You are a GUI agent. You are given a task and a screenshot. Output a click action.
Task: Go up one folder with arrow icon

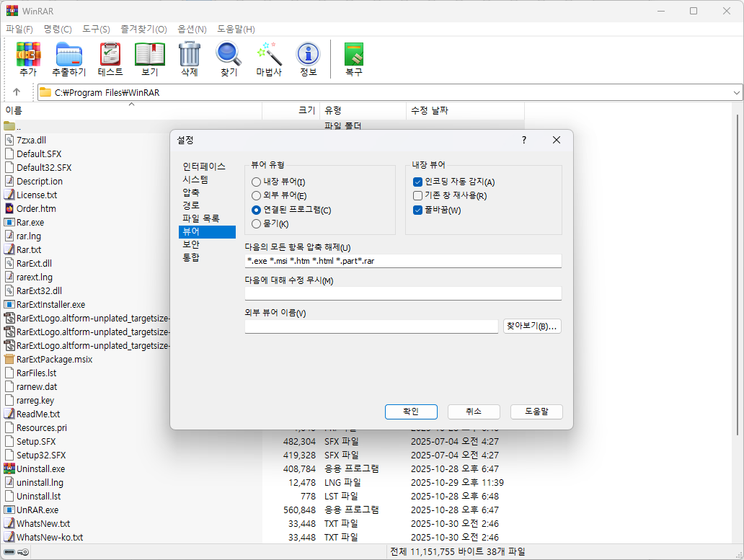17,92
